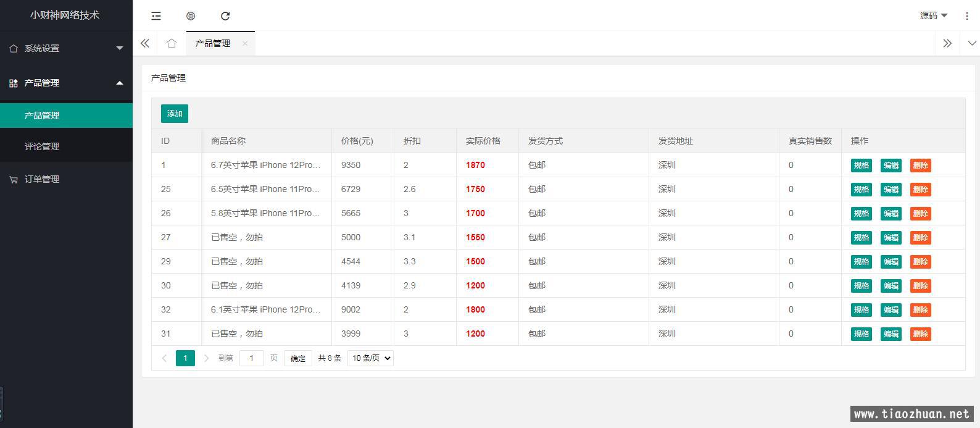The height and width of the screenshot is (428, 980).
Task: Close the 产品管理 tab
Action: 245,43
